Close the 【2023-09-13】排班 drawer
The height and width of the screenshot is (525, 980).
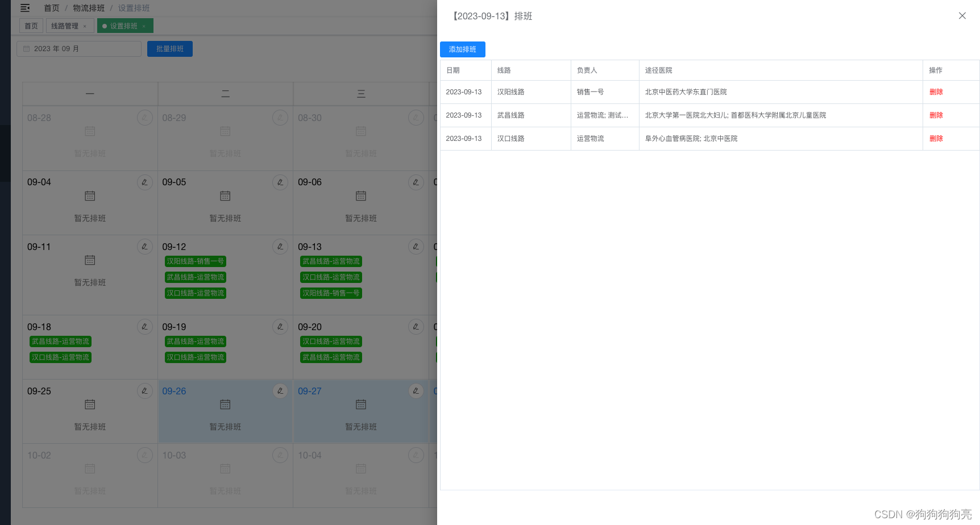click(962, 15)
